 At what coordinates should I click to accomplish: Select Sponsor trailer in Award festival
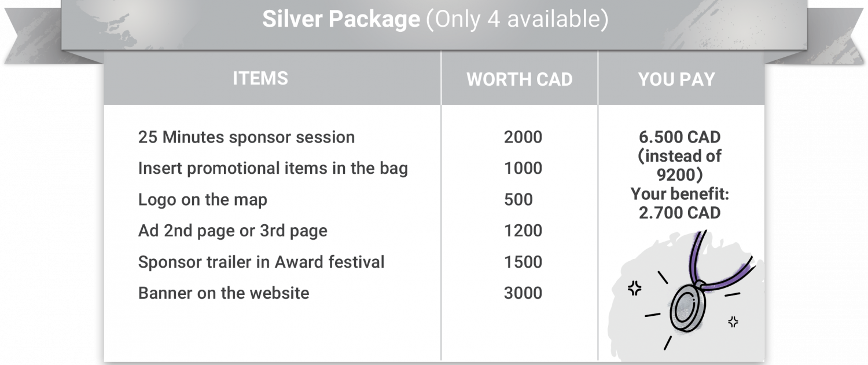click(261, 262)
